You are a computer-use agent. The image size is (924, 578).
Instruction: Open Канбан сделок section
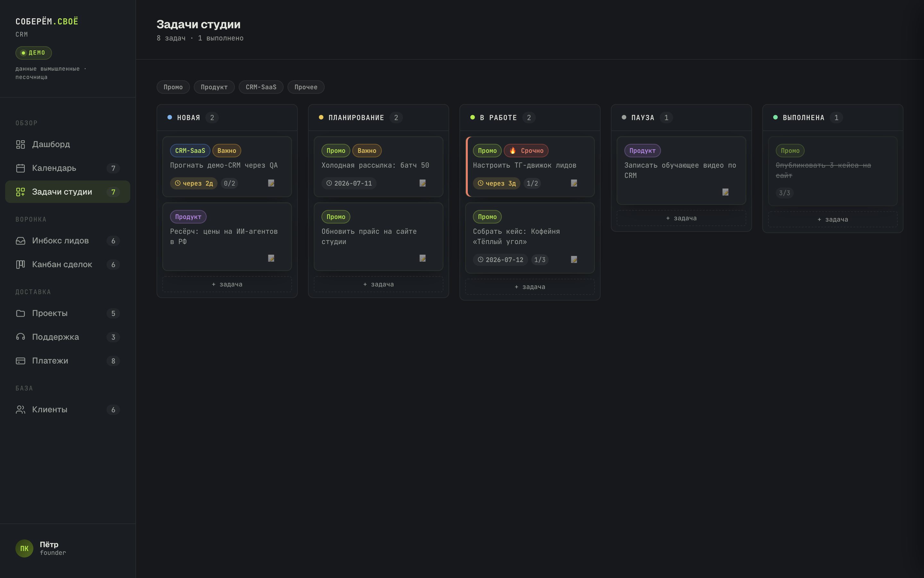tap(68, 265)
